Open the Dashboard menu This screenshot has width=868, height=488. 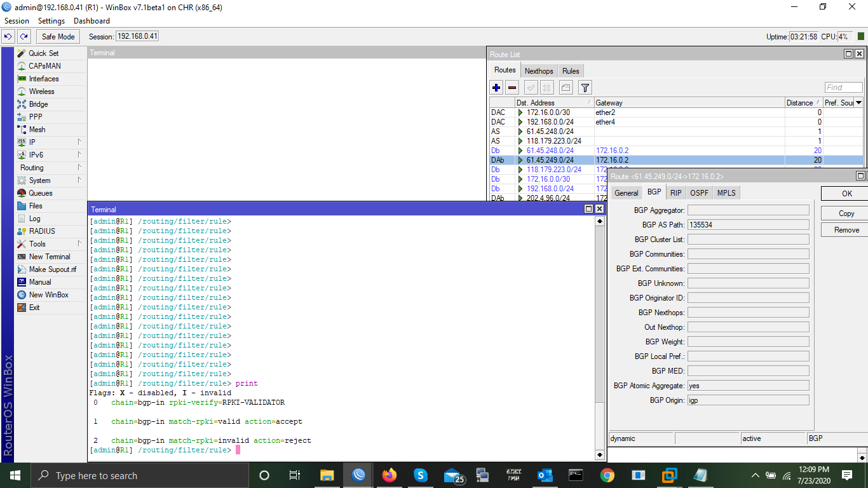(92, 21)
